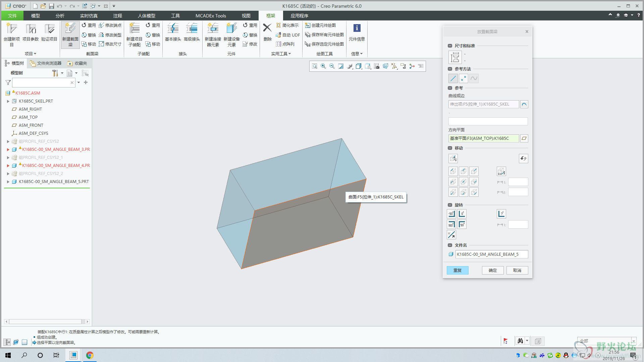The height and width of the screenshot is (362, 644).
Task: Choose the 基本接头 joint icon
Action: (173, 33)
